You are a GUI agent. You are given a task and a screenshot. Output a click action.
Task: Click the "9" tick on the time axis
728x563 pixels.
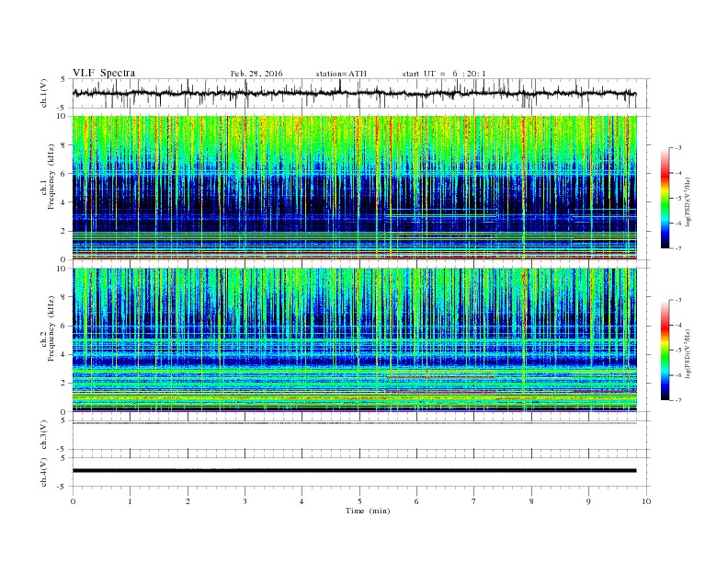point(588,501)
